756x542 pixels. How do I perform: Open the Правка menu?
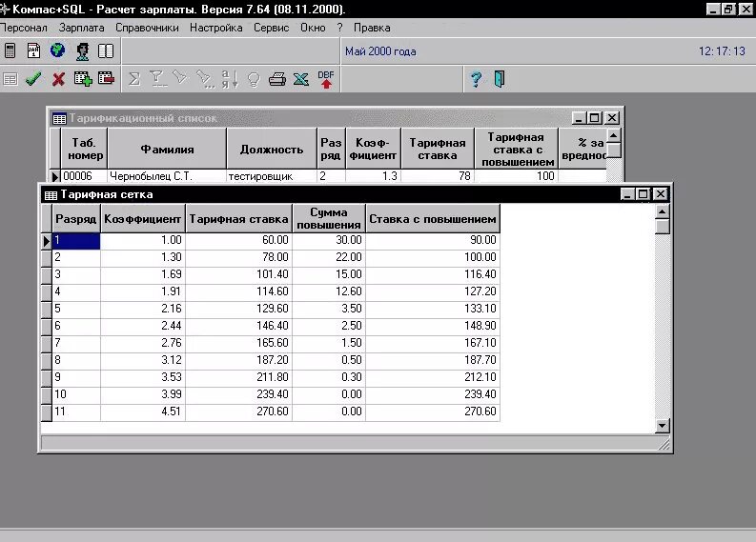point(372,28)
